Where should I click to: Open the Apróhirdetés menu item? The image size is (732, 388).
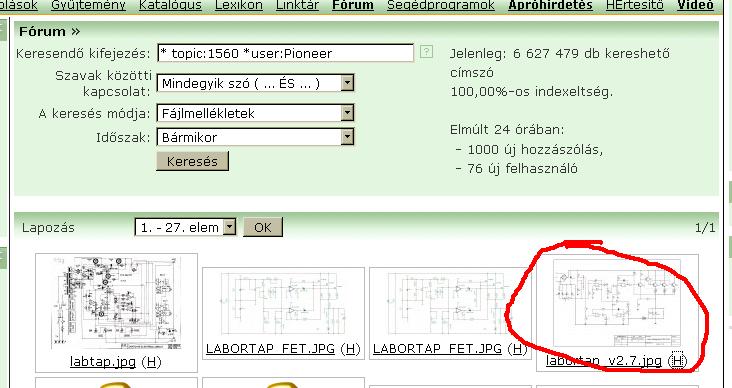coord(550,5)
